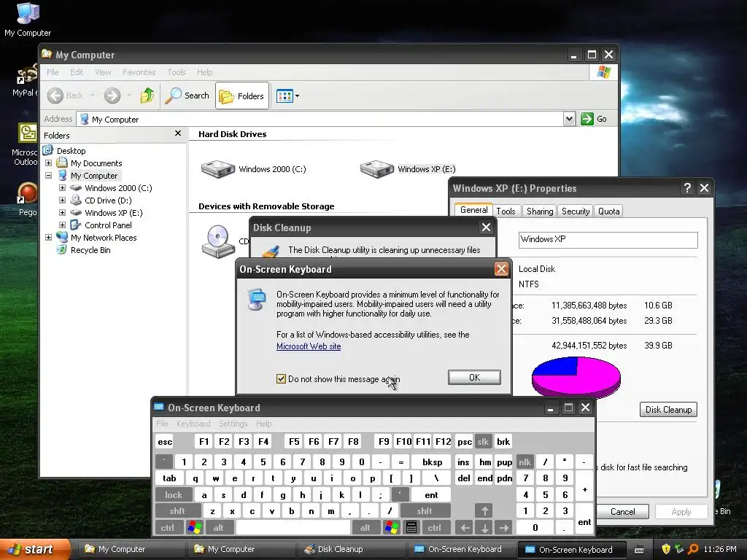Toggle the Folders pane button

click(x=242, y=96)
